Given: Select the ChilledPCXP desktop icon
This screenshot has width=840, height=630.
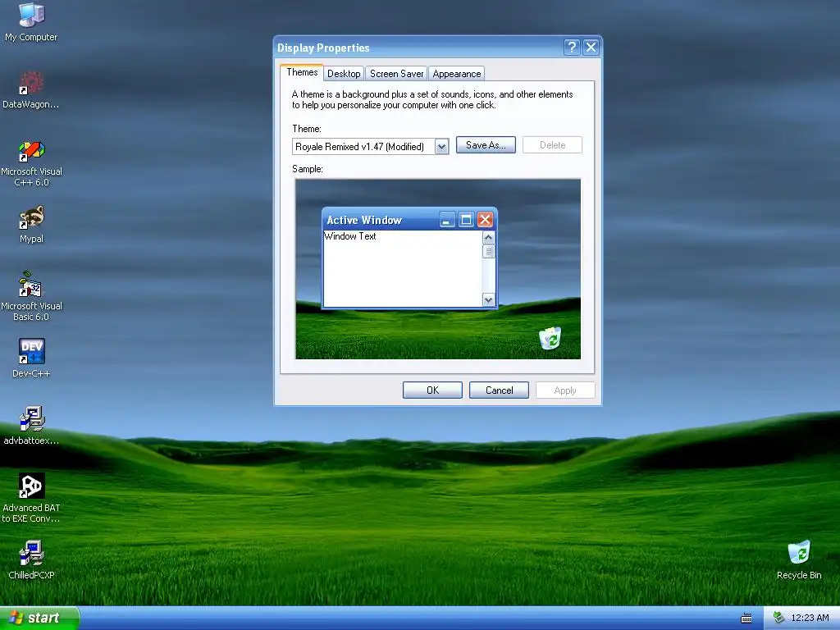Looking at the screenshot, I should (x=31, y=560).
